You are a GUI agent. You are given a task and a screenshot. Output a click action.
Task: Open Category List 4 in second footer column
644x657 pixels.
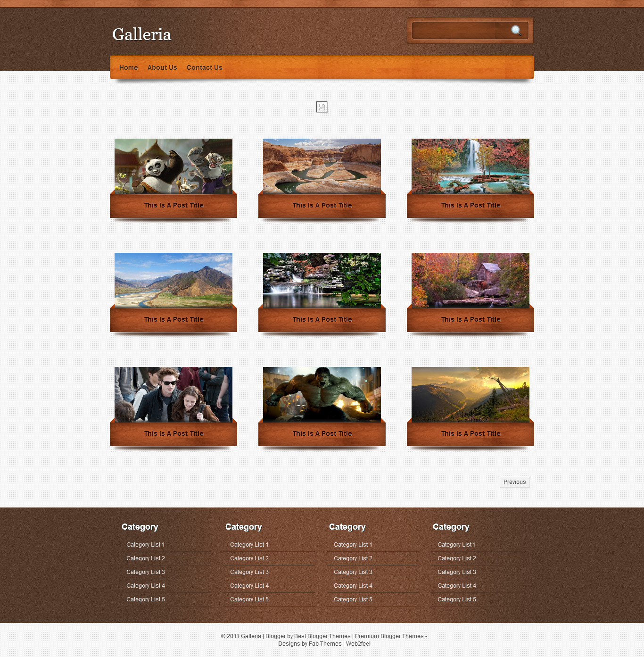(x=249, y=586)
